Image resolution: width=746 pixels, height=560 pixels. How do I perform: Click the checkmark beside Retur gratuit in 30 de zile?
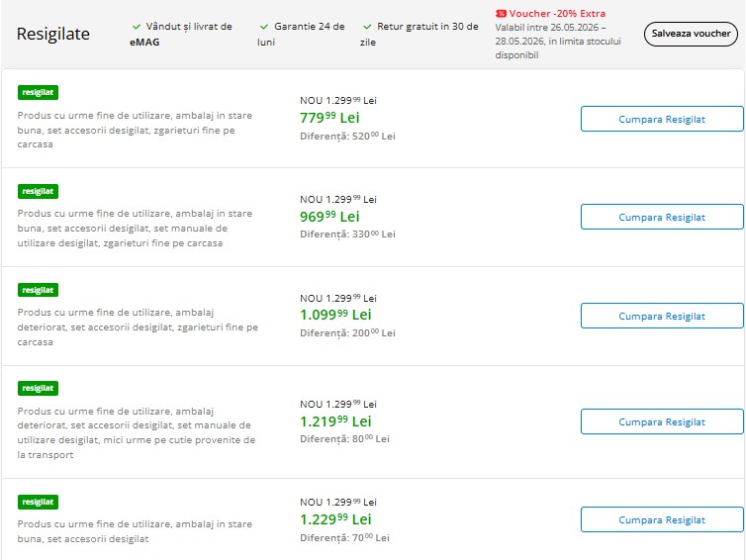[x=367, y=27]
